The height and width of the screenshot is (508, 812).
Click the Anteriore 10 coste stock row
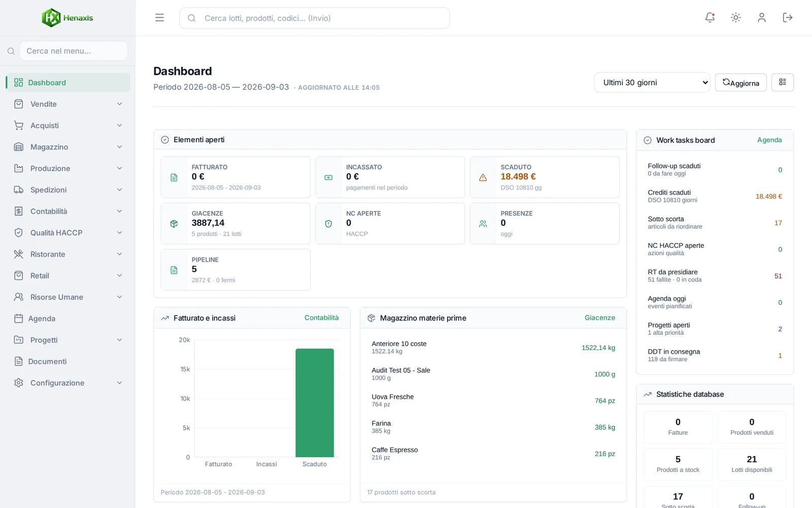click(493, 347)
